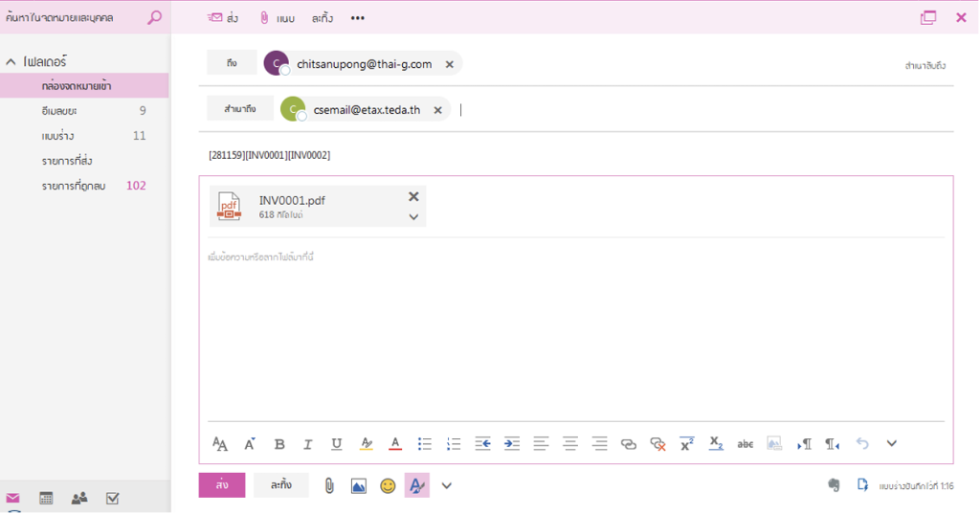Viewport: 980px width, 514px height.
Task: Open Calendar from the bottom-left navigation
Action: tap(45, 498)
